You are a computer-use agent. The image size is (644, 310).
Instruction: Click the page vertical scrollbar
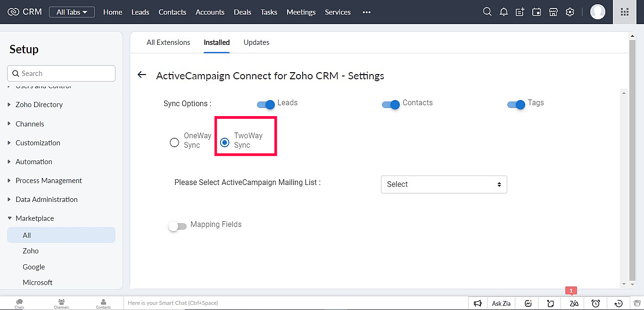click(633, 160)
